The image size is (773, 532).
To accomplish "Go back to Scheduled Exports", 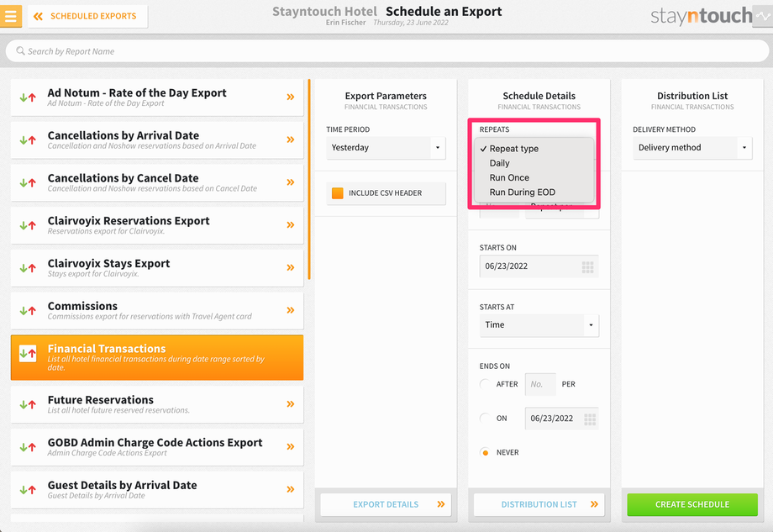I will coord(87,16).
